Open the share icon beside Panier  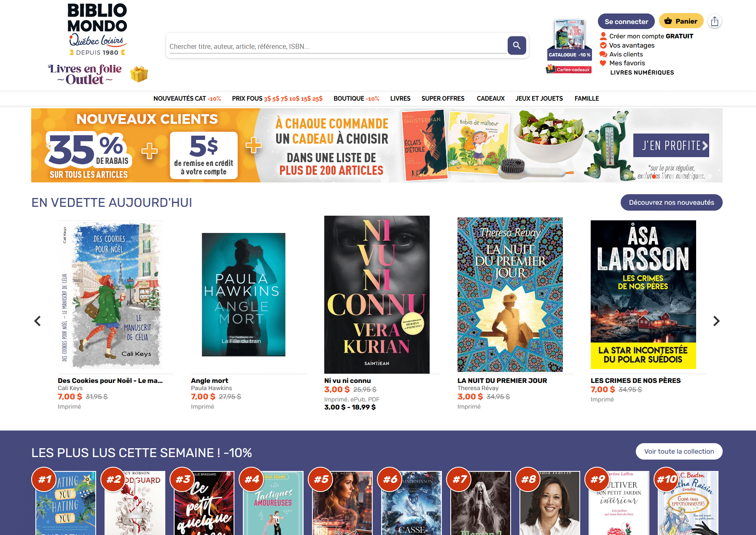tap(714, 21)
